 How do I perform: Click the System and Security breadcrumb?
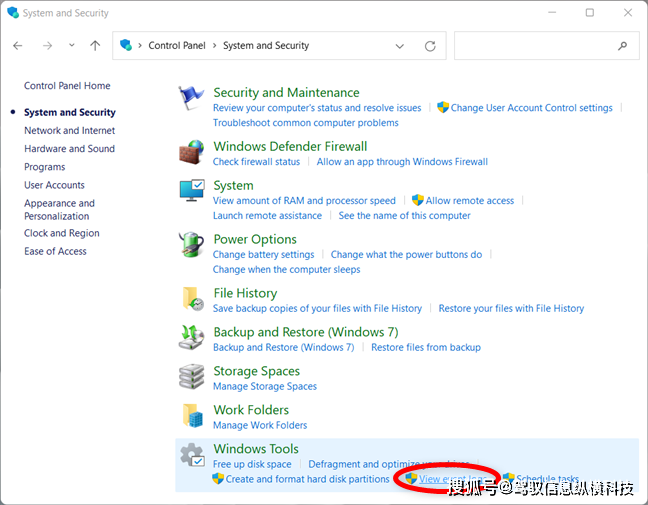(x=266, y=45)
